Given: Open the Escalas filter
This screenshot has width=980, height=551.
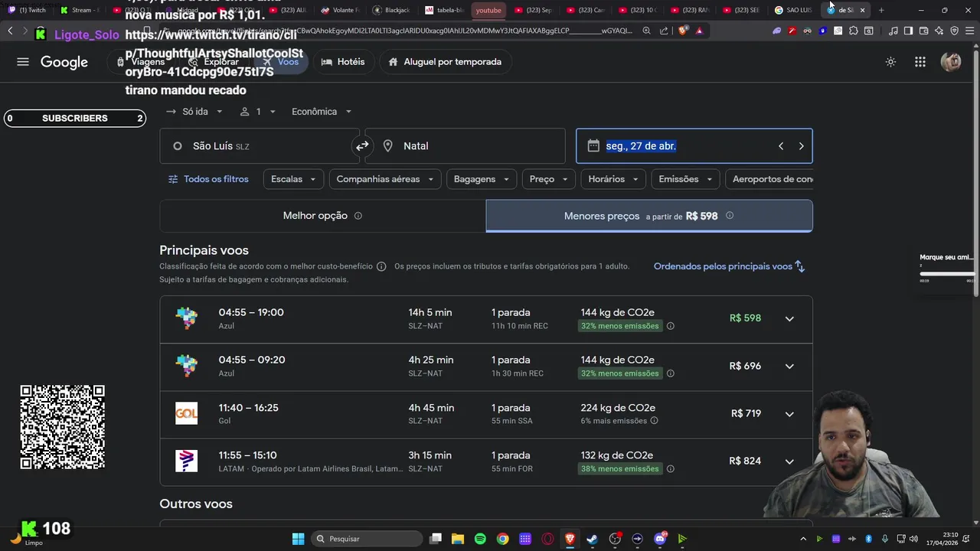Looking at the screenshot, I should pos(293,179).
